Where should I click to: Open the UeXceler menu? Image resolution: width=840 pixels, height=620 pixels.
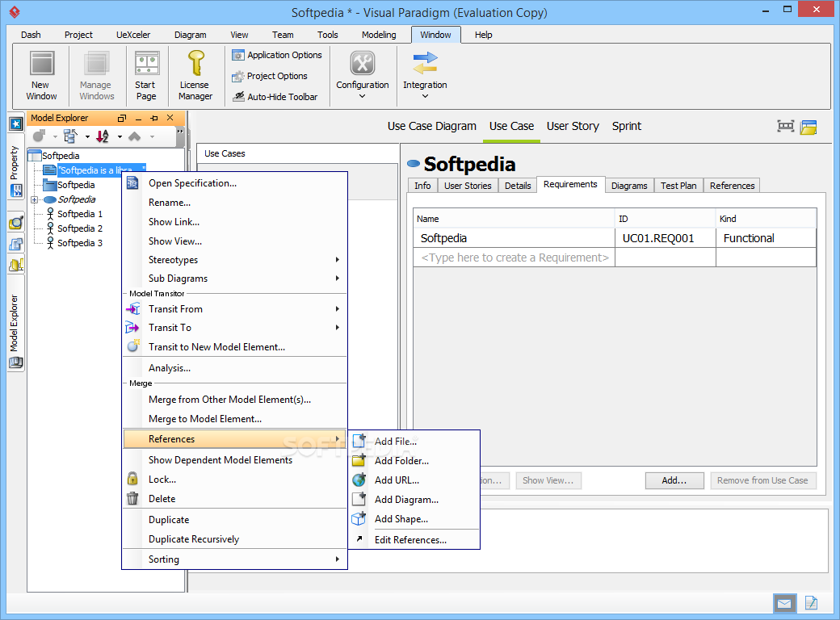[x=133, y=35]
